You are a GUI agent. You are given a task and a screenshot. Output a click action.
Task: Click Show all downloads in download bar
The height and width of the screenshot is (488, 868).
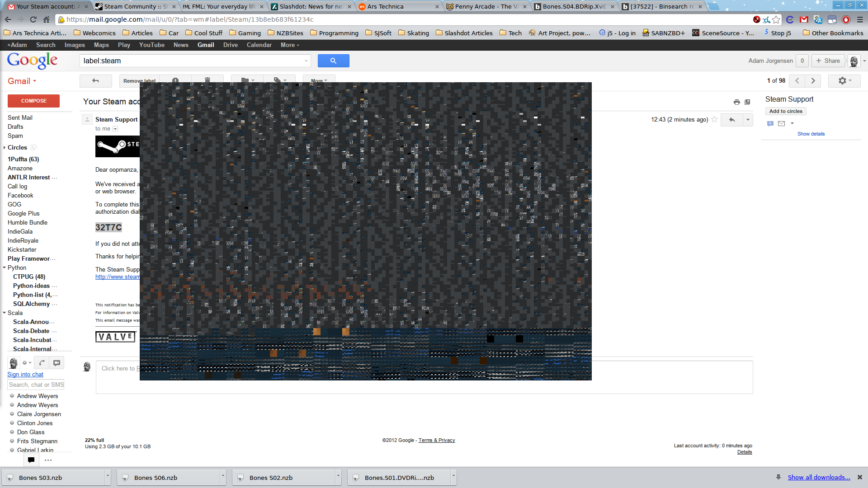click(819, 478)
